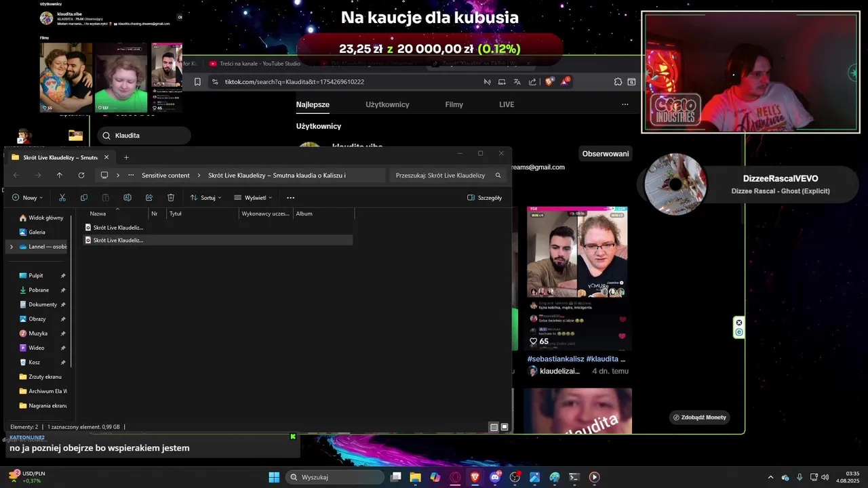Click the bookmark icon in the browser address bar
The image size is (868, 488).
[x=197, y=82]
